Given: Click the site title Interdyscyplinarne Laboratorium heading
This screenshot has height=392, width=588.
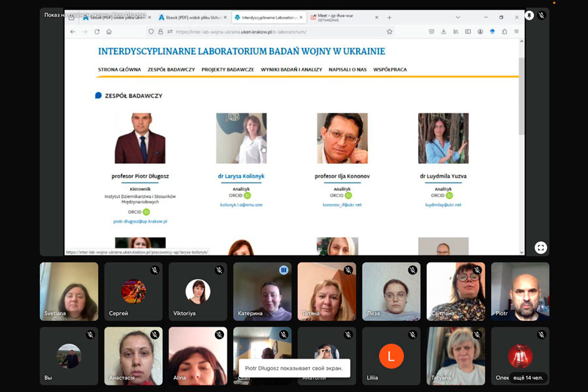Looking at the screenshot, I should 242,52.
